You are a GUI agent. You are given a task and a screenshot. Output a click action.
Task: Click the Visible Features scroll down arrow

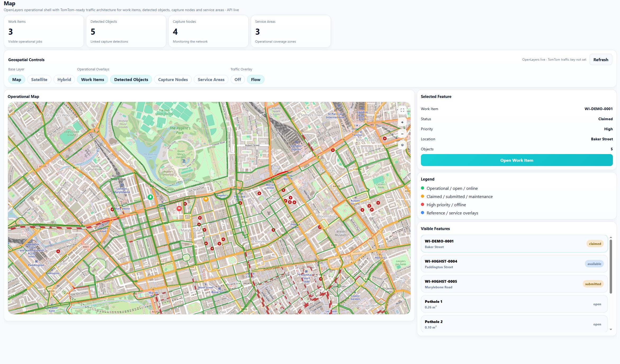coord(611,330)
